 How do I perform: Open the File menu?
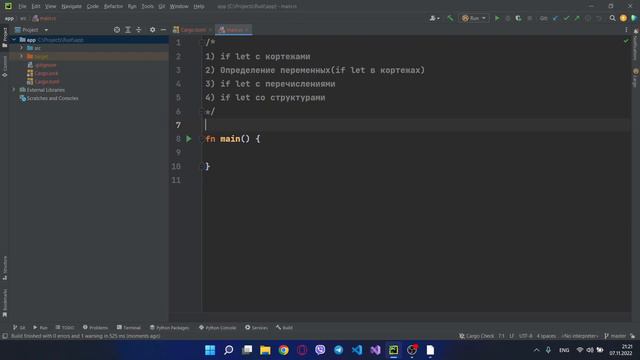coord(22,7)
